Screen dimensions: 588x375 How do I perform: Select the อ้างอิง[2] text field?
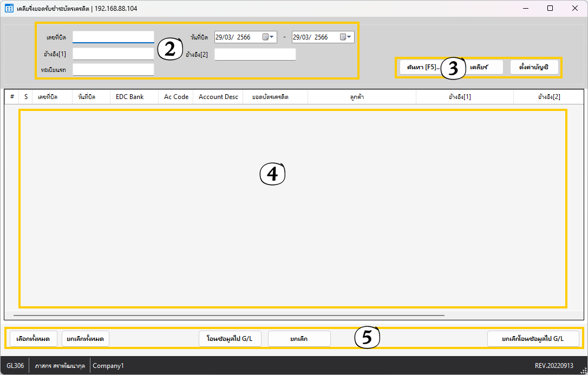(255, 54)
